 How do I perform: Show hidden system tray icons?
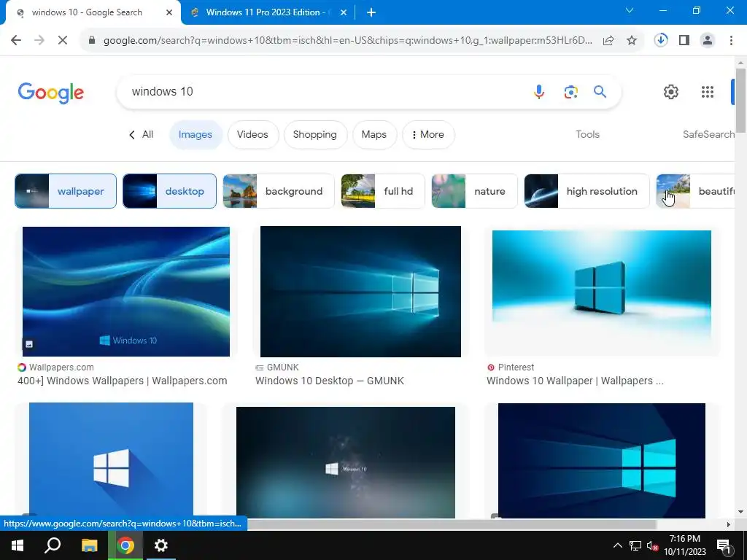pos(617,545)
